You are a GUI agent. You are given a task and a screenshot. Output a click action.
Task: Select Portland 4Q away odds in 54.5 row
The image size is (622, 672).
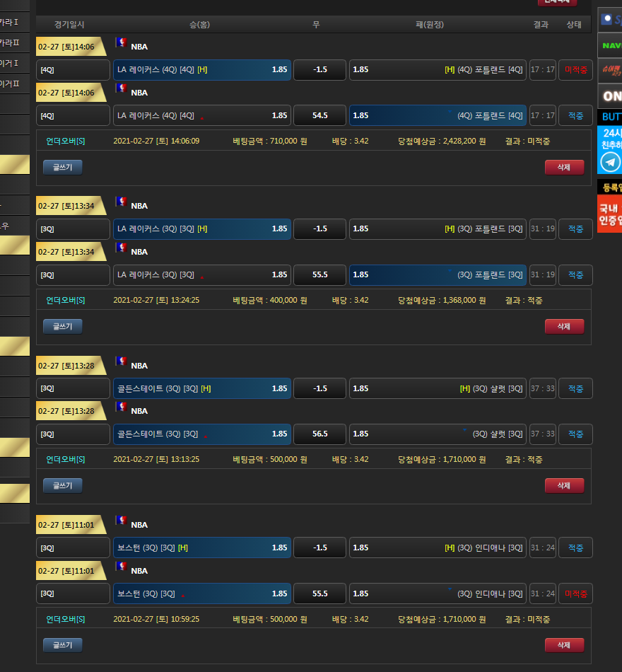(x=438, y=115)
